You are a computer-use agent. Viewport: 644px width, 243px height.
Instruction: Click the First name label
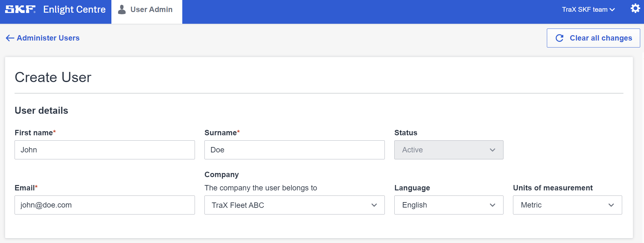click(x=35, y=133)
